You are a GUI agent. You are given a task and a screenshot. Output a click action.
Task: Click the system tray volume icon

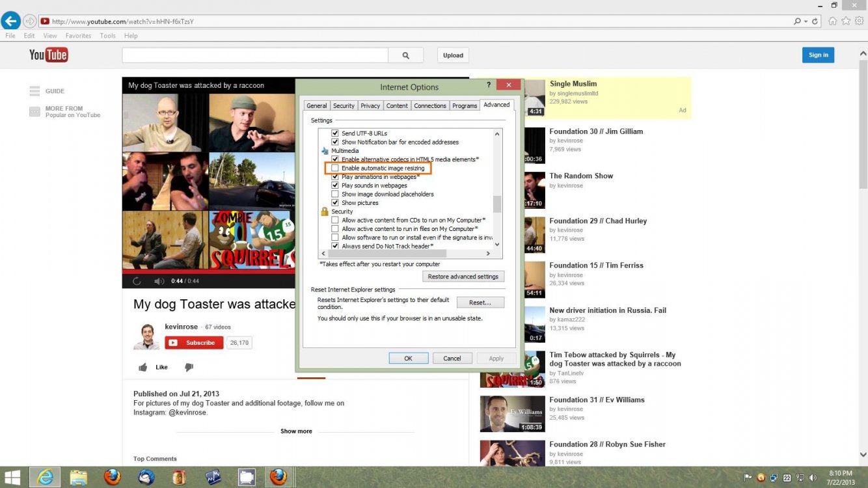(811, 478)
